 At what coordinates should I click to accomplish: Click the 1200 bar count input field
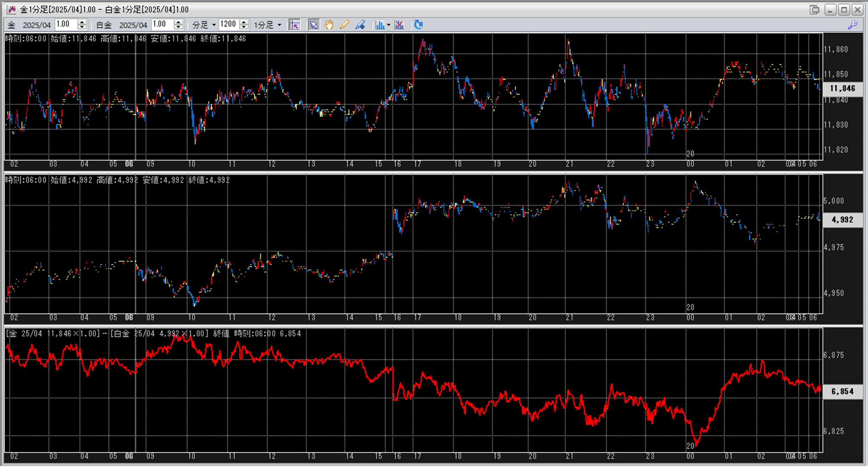(229, 25)
